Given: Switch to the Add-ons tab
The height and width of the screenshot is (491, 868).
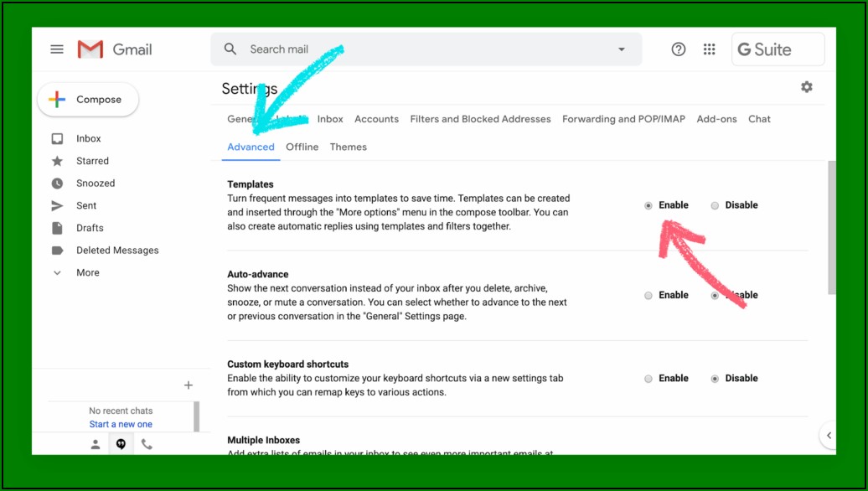Looking at the screenshot, I should 717,119.
